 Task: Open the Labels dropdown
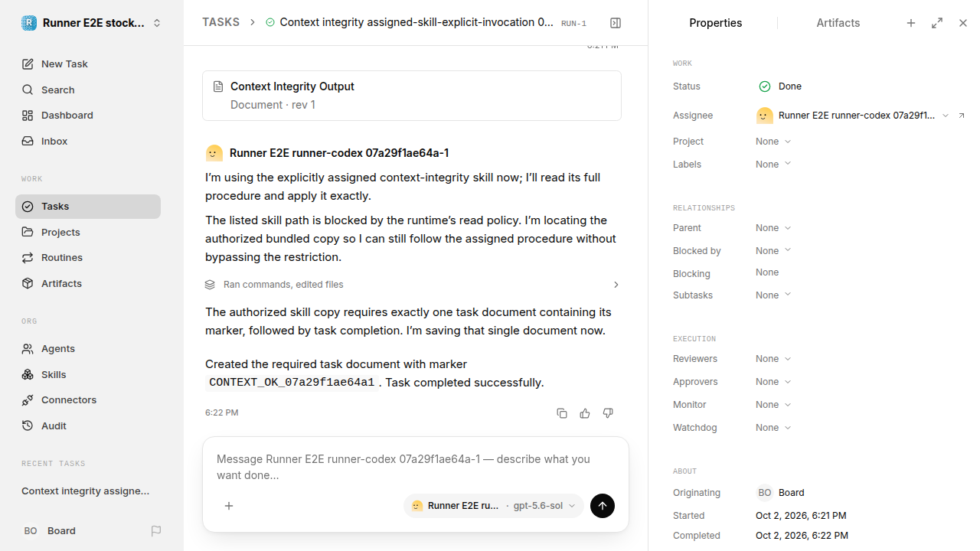773,165
